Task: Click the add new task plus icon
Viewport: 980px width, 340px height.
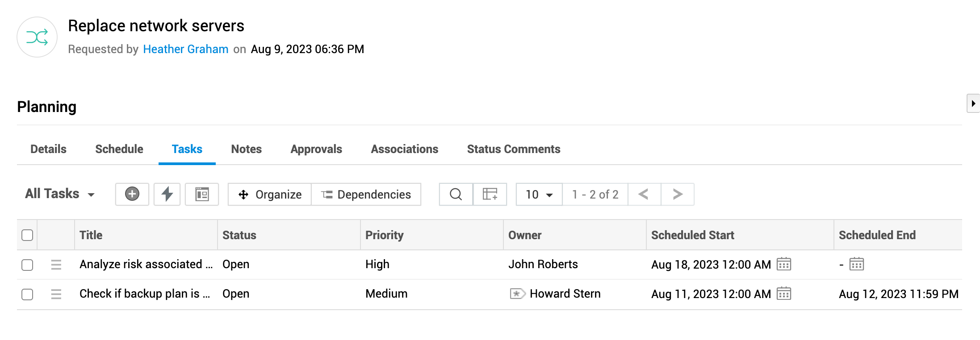Action: (132, 194)
